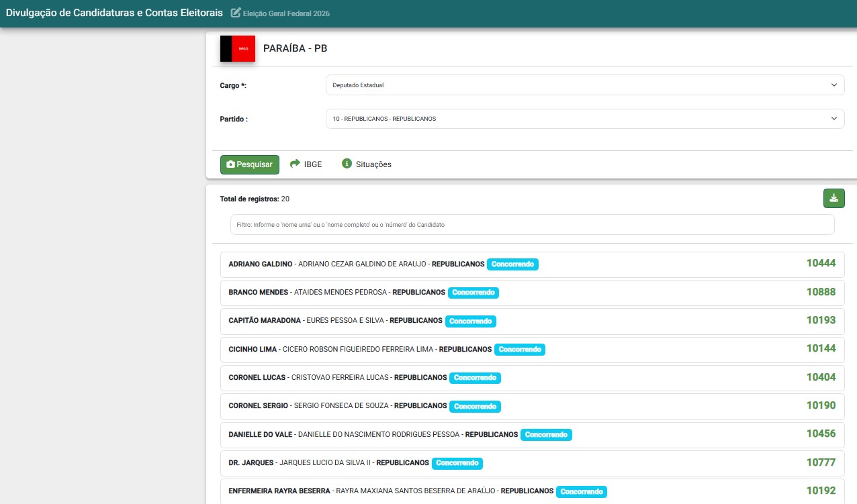Click the Concorrendo badge for Danielle do Vale
857x504 pixels.
point(546,435)
